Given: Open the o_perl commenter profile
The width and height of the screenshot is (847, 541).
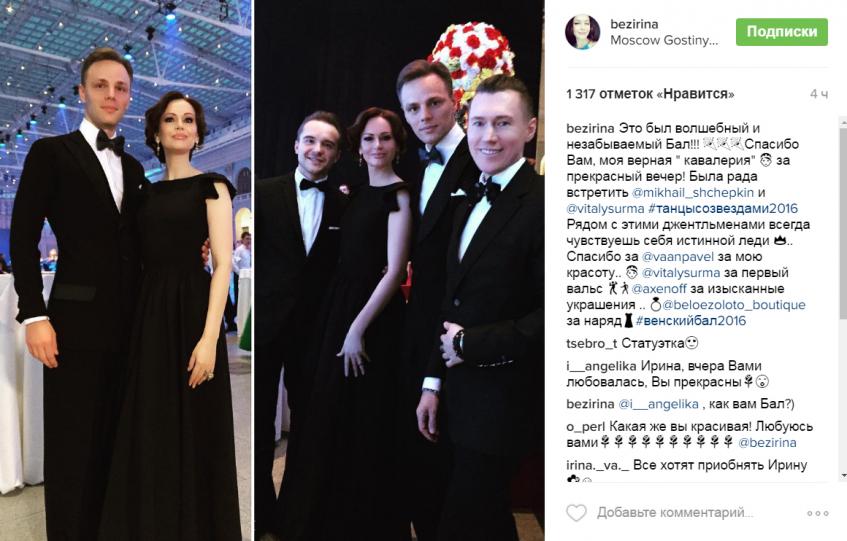Looking at the screenshot, I should tap(584, 427).
